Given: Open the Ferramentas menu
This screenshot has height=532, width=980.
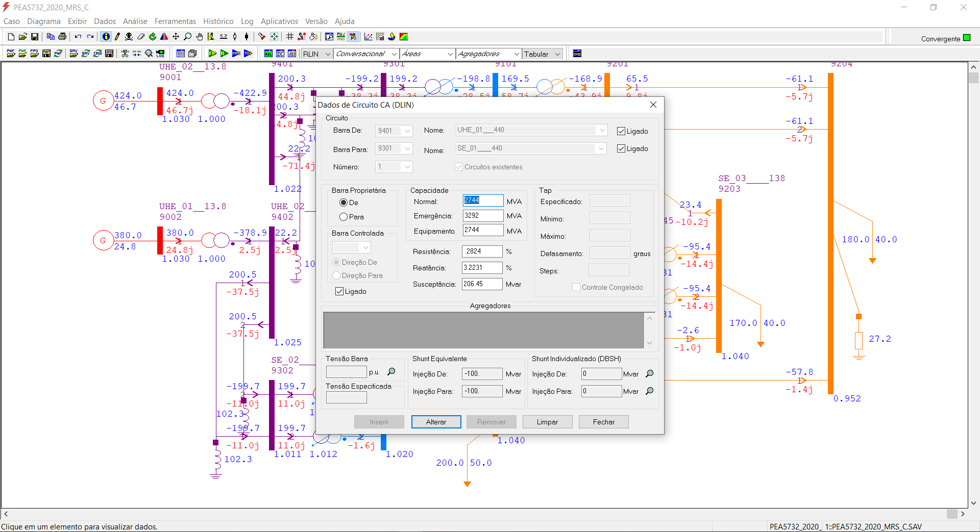Looking at the screenshot, I should [175, 21].
